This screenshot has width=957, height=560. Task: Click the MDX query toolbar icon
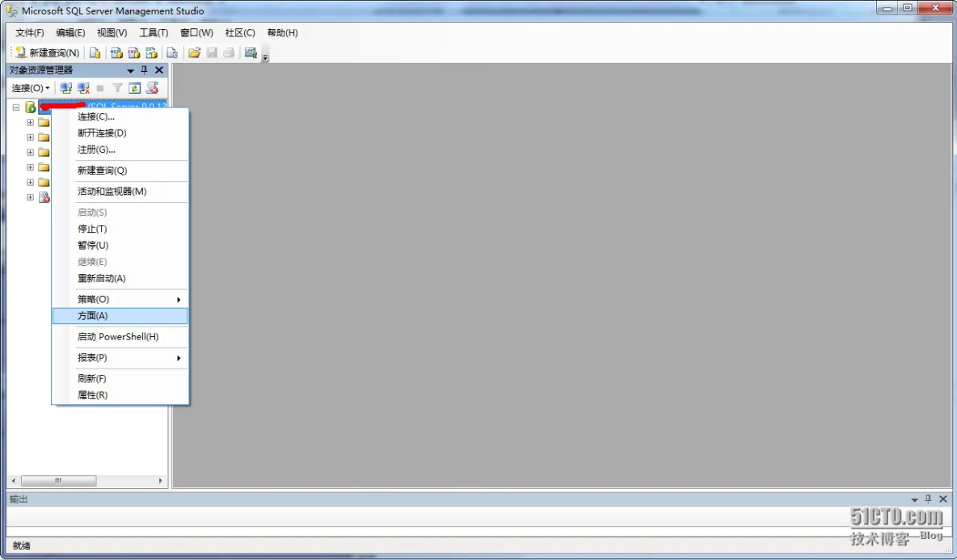point(116,53)
